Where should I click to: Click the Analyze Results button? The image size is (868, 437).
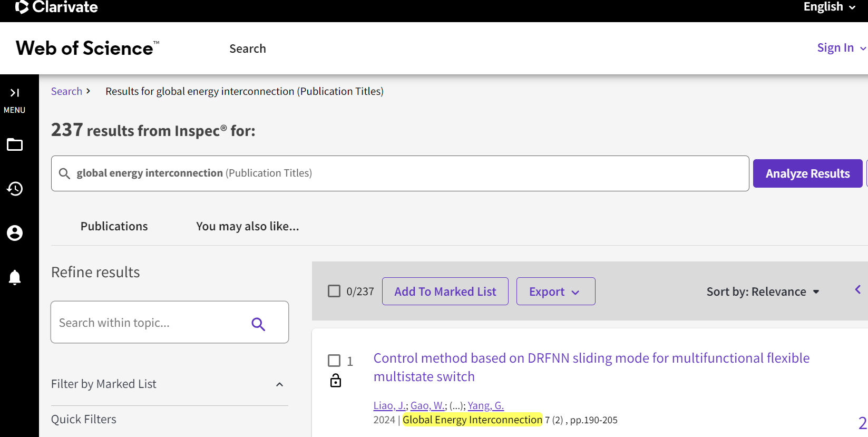pos(808,173)
